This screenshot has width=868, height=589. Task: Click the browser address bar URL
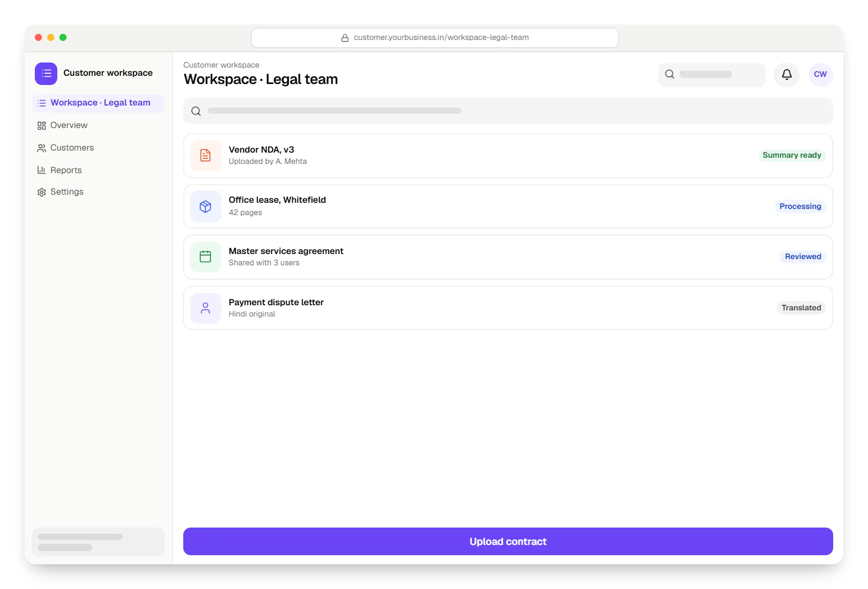coord(435,38)
